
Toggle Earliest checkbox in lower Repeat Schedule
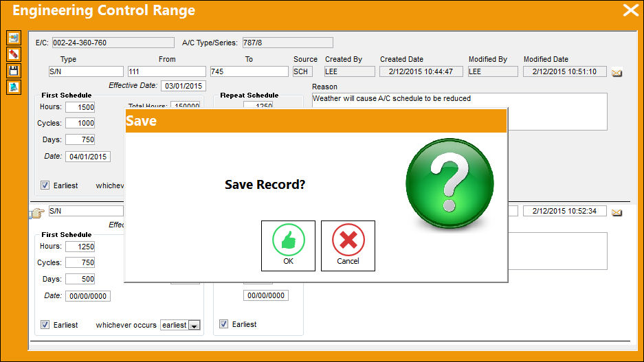click(223, 324)
